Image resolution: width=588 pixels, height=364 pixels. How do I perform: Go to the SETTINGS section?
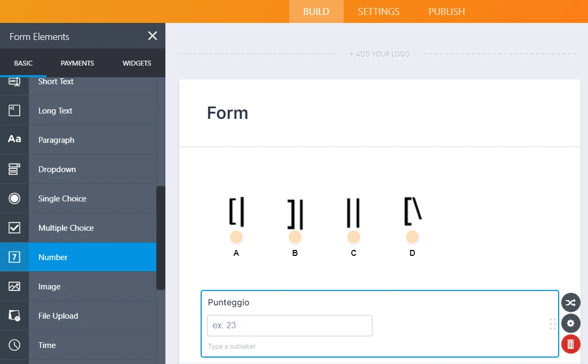click(x=378, y=11)
